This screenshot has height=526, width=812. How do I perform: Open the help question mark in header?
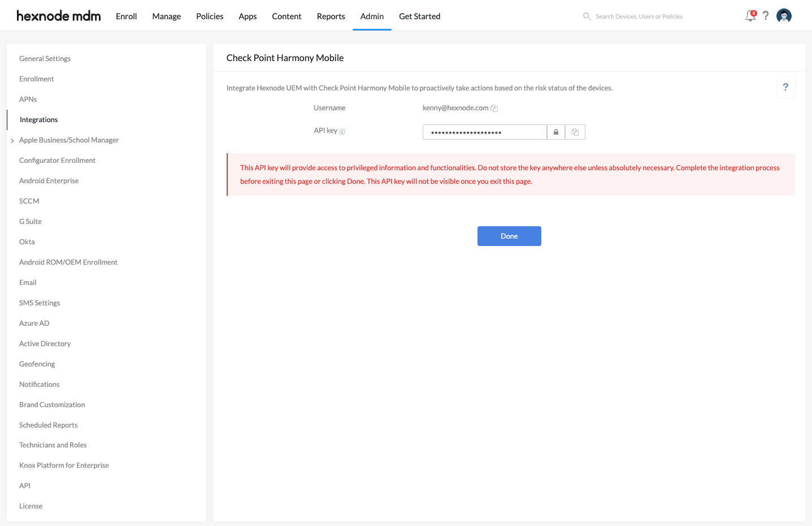766,16
